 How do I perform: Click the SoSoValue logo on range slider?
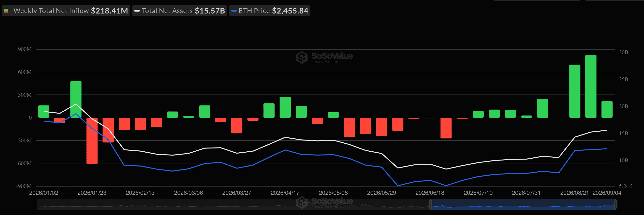pyautogui.click(x=324, y=202)
